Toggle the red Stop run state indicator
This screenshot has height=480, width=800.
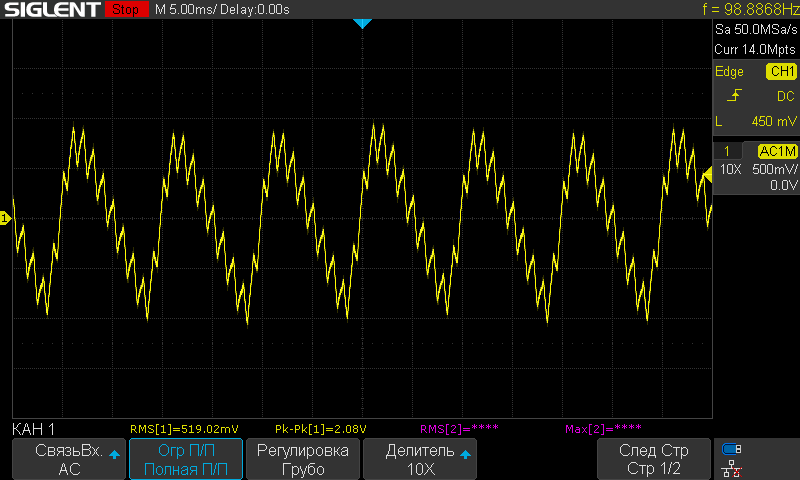point(124,10)
